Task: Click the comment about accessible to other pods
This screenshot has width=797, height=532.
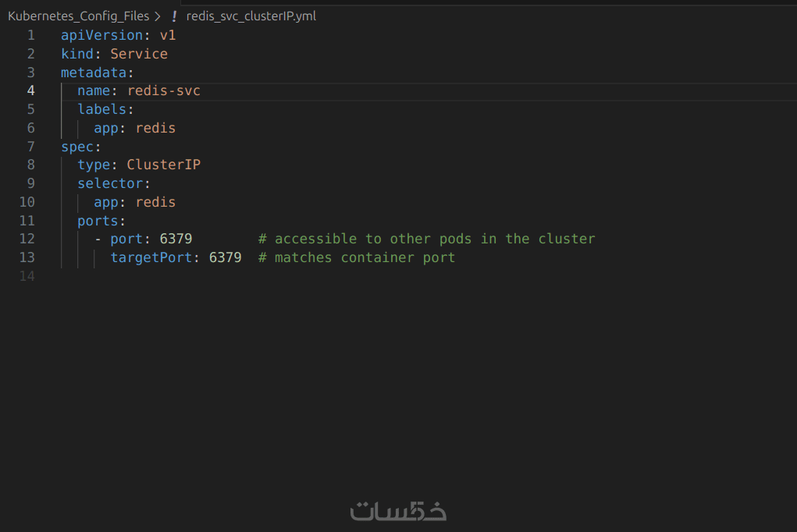Action: pos(427,239)
